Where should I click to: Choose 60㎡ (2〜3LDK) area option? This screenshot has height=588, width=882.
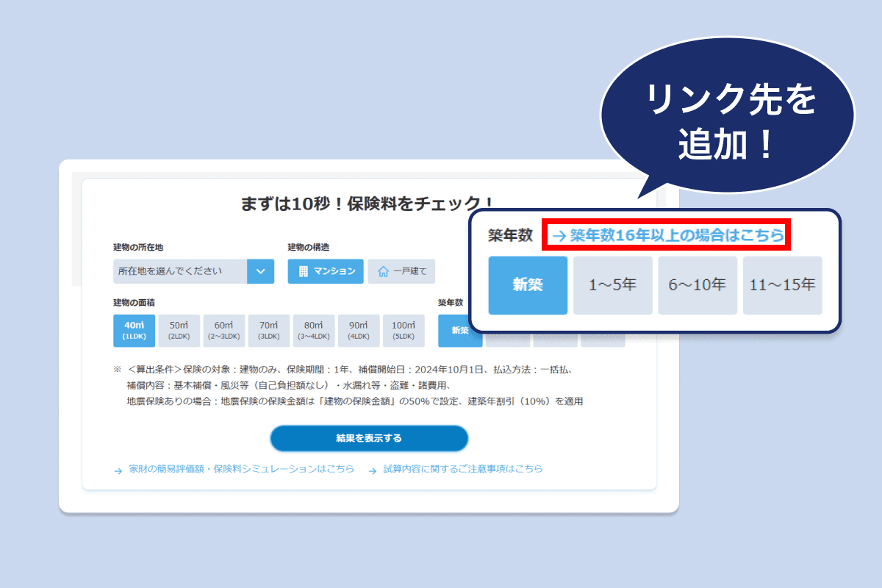point(224,331)
